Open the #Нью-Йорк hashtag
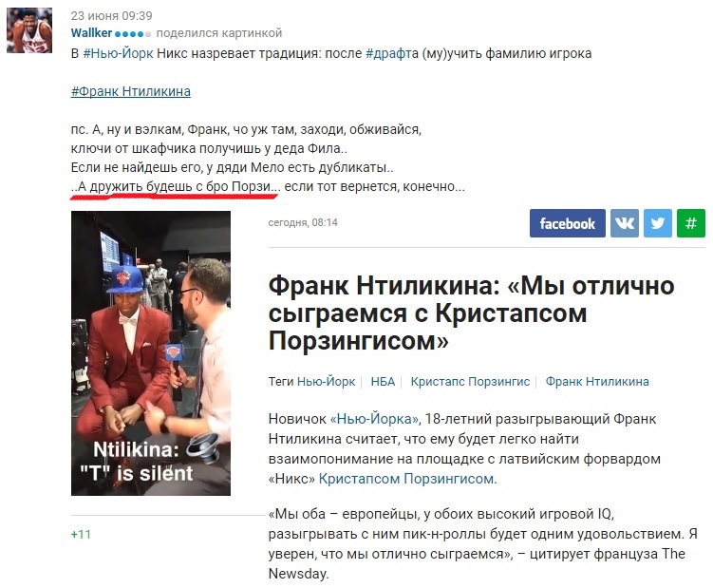Screen dimensions: 713x588 pos(119,54)
